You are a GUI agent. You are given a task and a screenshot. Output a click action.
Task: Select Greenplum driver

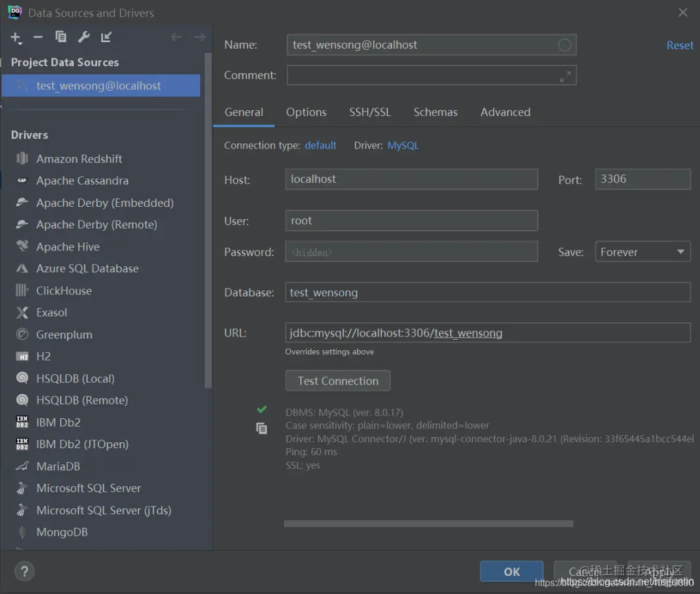pyautogui.click(x=64, y=335)
